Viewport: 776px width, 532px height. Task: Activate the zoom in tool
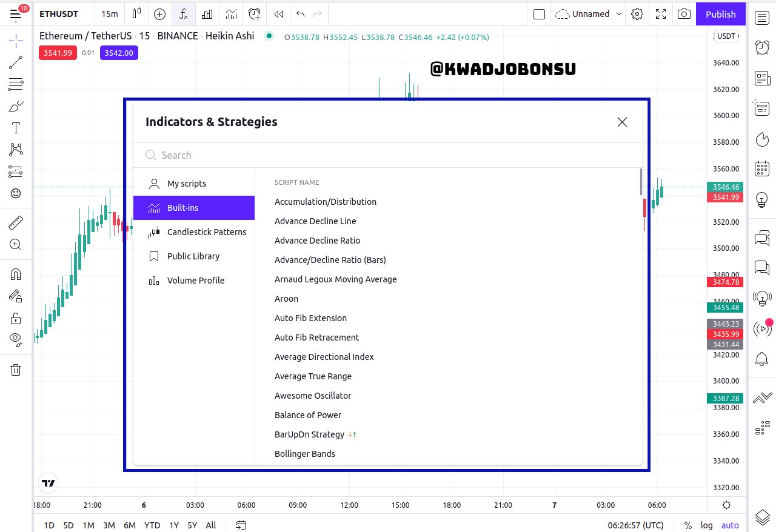click(16, 244)
